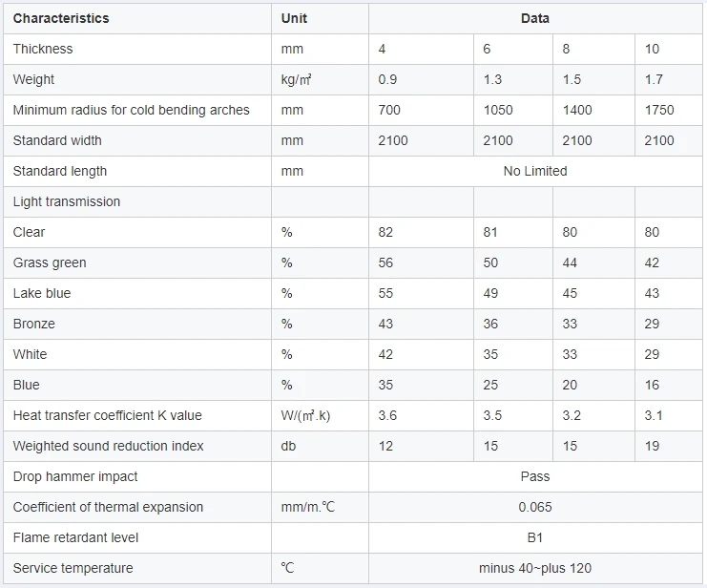Image resolution: width=707 pixels, height=588 pixels.
Task: Click the 3.6 heat transfer value
Action: [x=387, y=415]
